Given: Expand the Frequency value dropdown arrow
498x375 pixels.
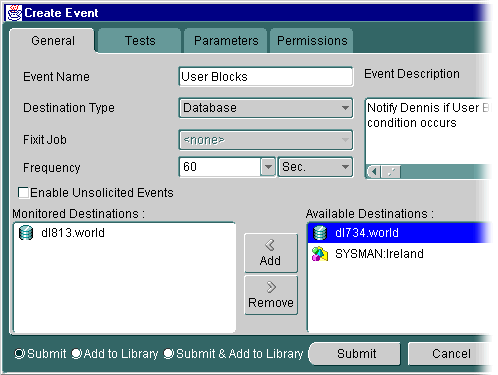Looking at the screenshot, I should 268,167.
